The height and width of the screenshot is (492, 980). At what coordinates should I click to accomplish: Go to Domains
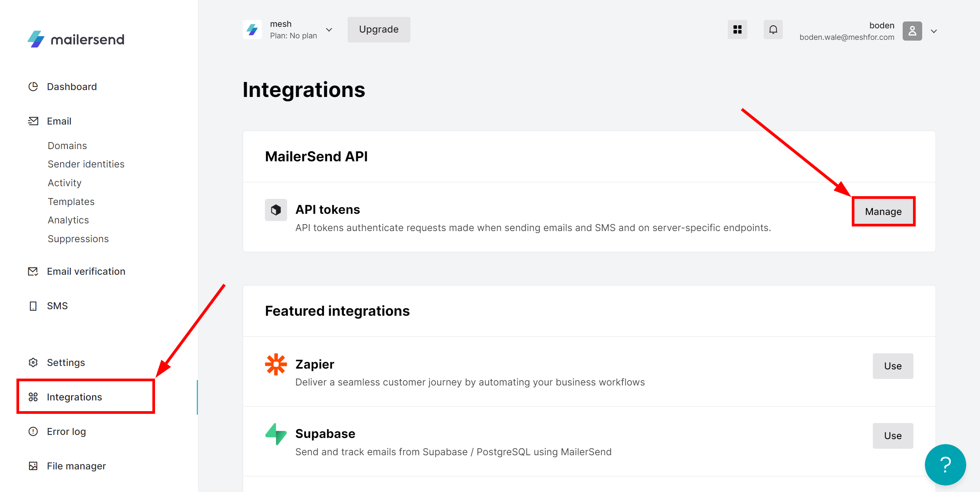point(67,146)
